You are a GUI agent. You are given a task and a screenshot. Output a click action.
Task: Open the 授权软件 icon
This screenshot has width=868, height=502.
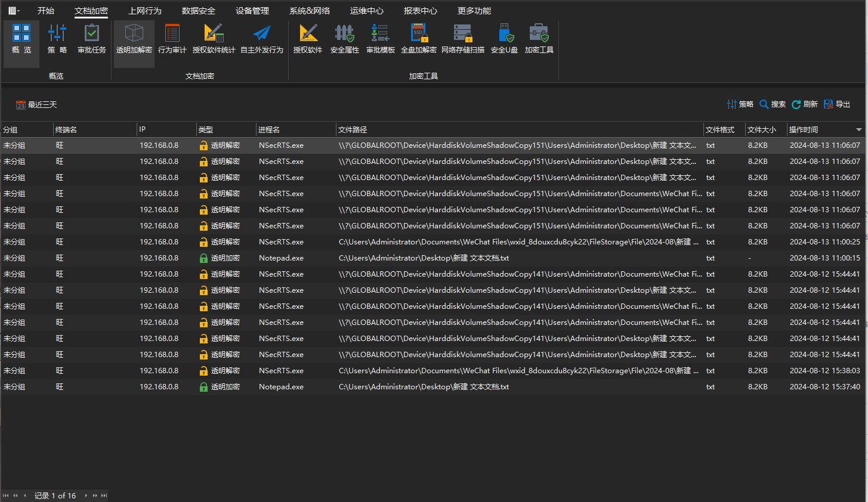308,39
